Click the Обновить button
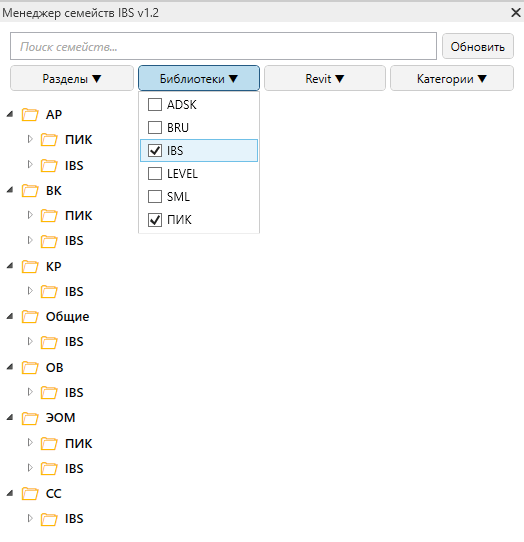Image resolution: width=524 pixels, height=542 pixels. click(478, 46)
